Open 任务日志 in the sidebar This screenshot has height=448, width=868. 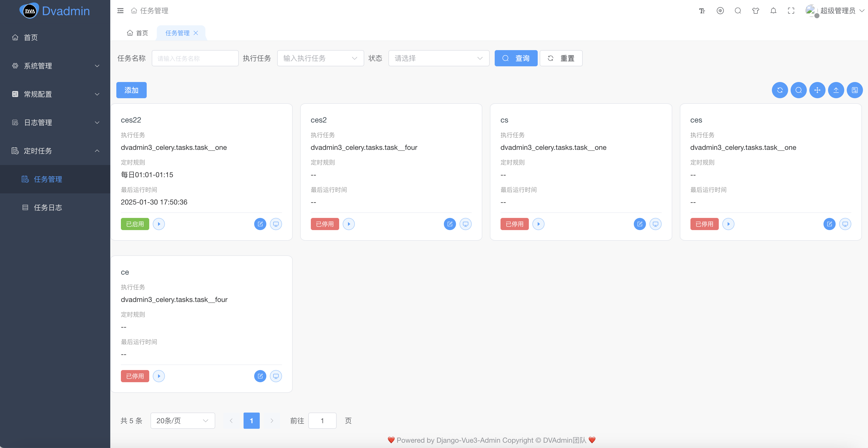coord(48,207)
